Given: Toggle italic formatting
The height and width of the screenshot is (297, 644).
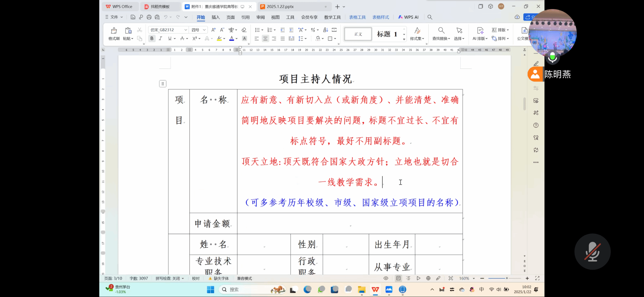Looking at the screenshot, I should click(160, 38).
